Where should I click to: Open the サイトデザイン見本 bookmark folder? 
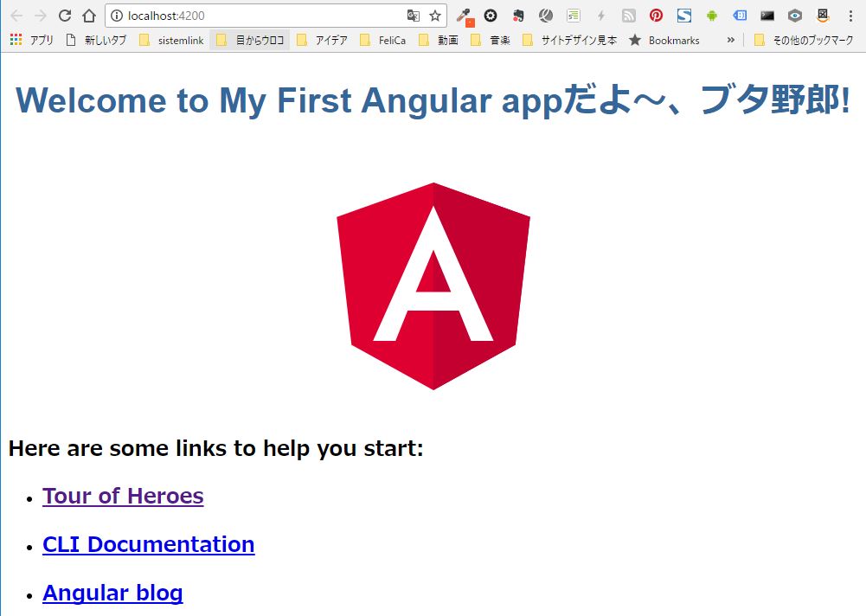pos(569,40)
